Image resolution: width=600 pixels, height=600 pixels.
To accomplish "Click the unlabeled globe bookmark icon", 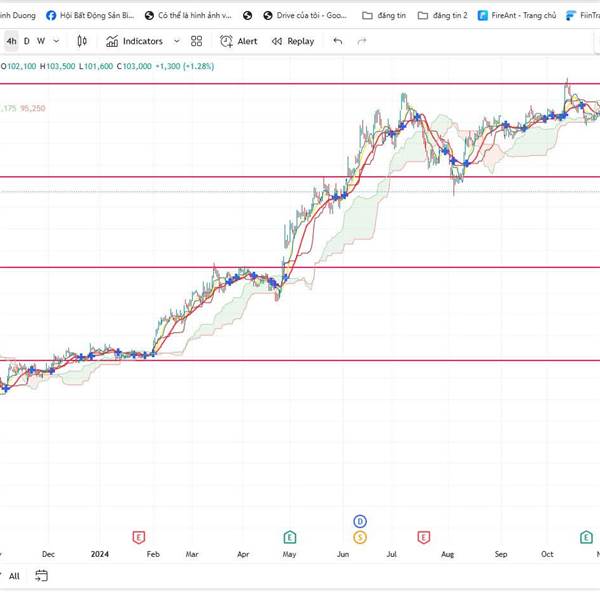I will (x=248, y=15).
